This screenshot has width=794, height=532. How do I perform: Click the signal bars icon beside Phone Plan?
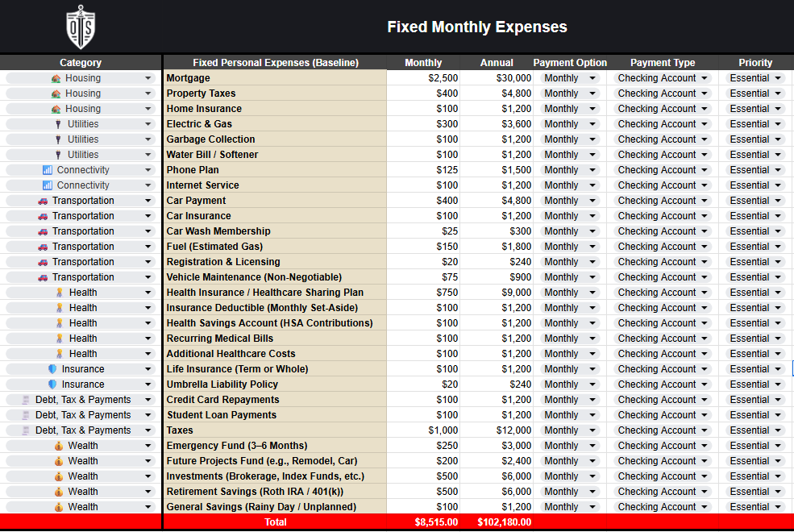(48, 170)
